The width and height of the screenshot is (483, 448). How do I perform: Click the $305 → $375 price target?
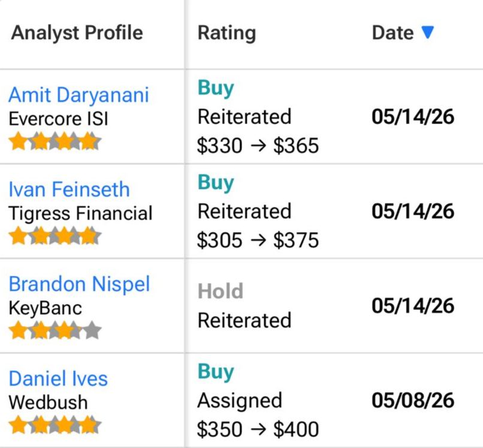tap(258, 240)
